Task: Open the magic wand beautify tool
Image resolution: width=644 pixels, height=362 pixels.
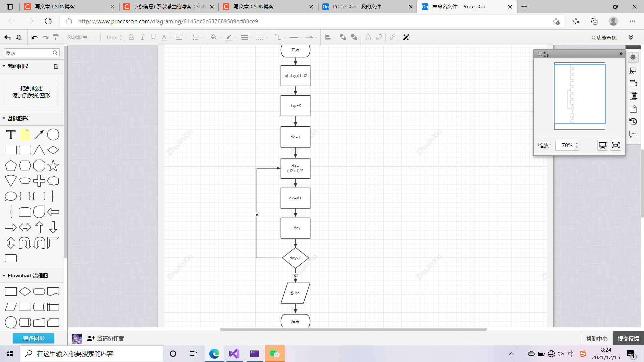Action: click(x=406, y=37)
